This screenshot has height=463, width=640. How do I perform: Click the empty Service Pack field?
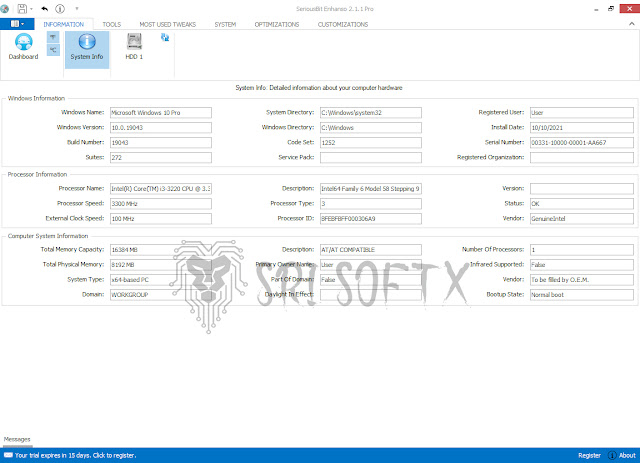pyautogui.click(x=371, y=158)
